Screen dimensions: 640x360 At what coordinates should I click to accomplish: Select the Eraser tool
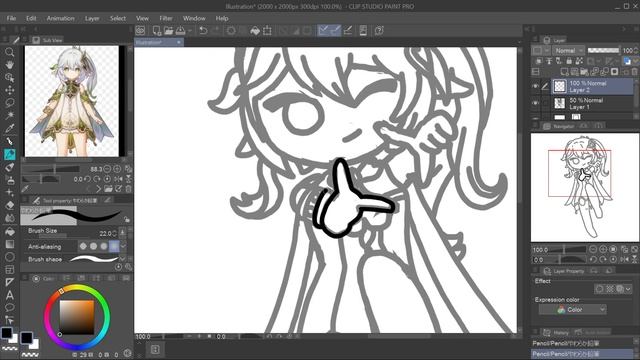coord(9,205)
